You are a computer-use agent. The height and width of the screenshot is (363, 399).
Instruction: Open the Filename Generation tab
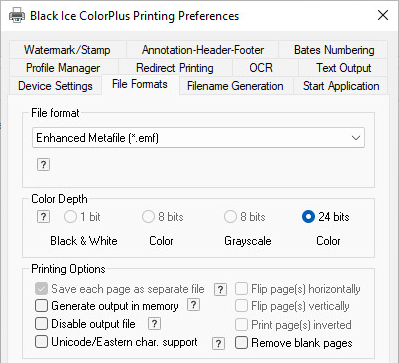pyautogui.click(x=235, y=86)
